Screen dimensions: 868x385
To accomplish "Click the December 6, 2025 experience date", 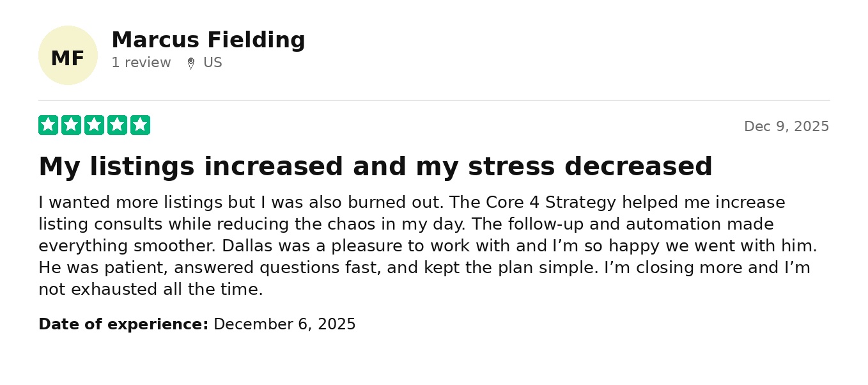I will (x=284, y=324).
